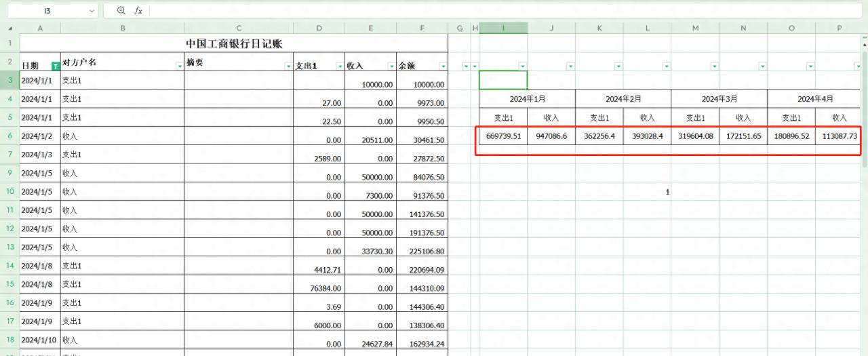Select row 18 header
The height and width of the screenshot is (356, 868).
[9, 339]
